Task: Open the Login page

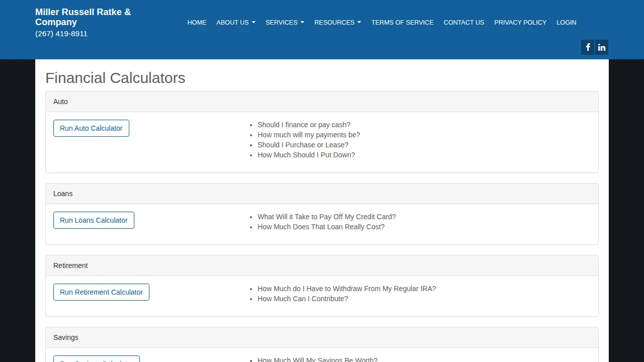Action: point(567,22)
